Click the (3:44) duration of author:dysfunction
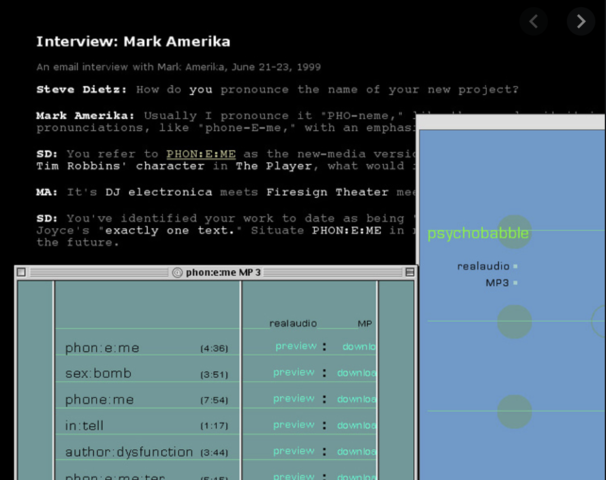 click(x=214, y=452)
